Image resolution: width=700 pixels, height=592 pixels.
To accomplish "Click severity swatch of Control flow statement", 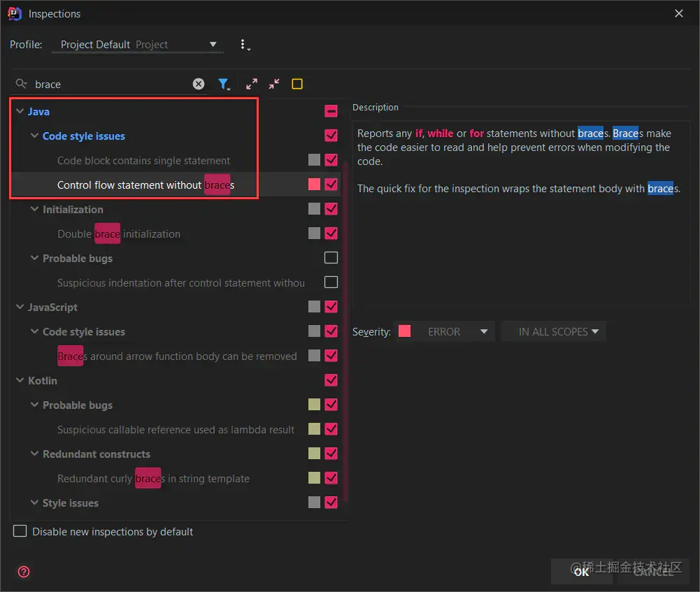I will coord(314,185).
